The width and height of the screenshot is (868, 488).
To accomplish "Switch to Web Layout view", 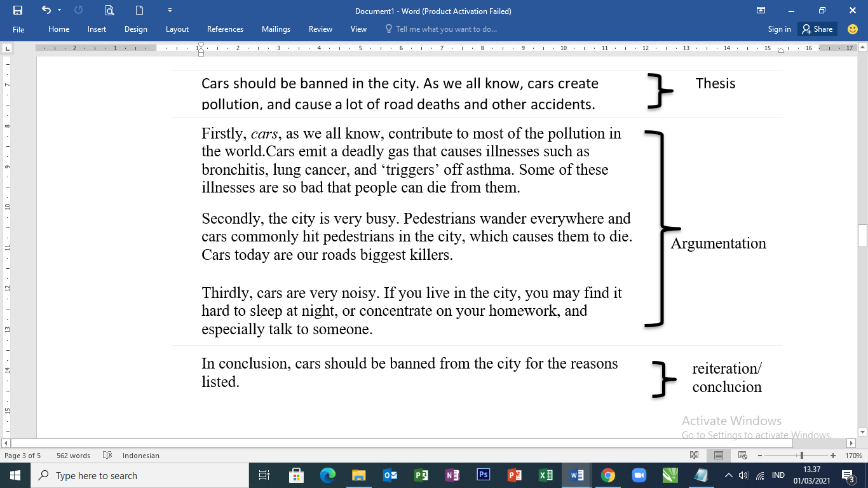I will coord(742,456).
